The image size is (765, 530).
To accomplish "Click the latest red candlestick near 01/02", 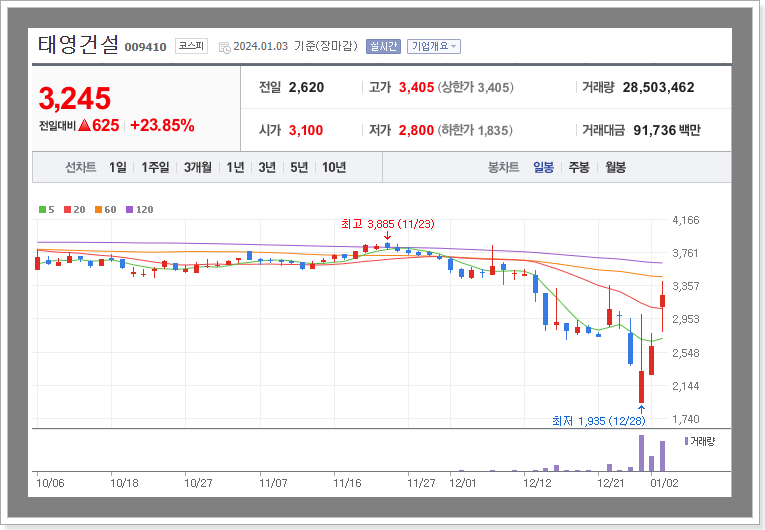I will 663,301.
